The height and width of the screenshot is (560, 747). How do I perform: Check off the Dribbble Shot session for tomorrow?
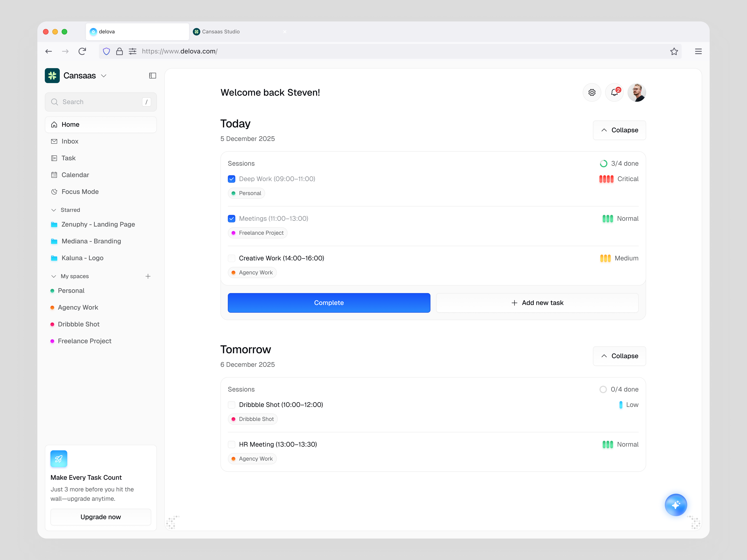pos(232,404)
